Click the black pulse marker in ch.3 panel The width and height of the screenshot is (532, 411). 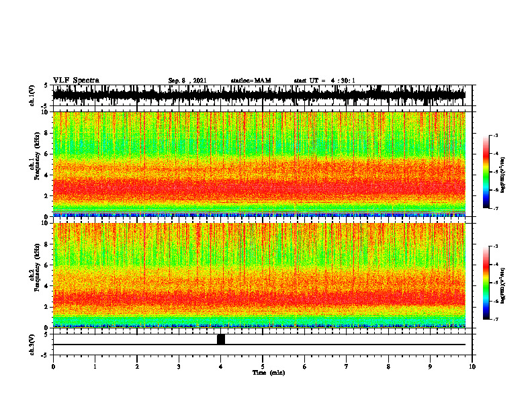pyautogui.click(x=221, y=339)
